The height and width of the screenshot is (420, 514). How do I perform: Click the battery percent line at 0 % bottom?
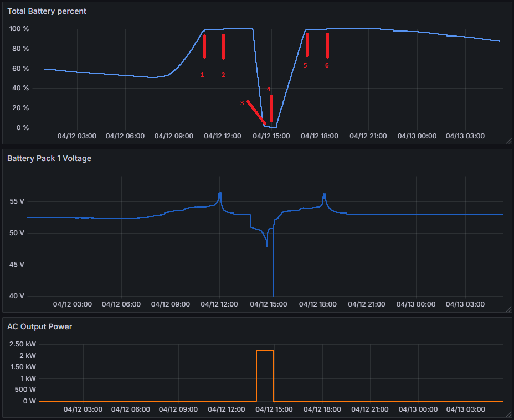pyautogui.click(x=274, y=127)
